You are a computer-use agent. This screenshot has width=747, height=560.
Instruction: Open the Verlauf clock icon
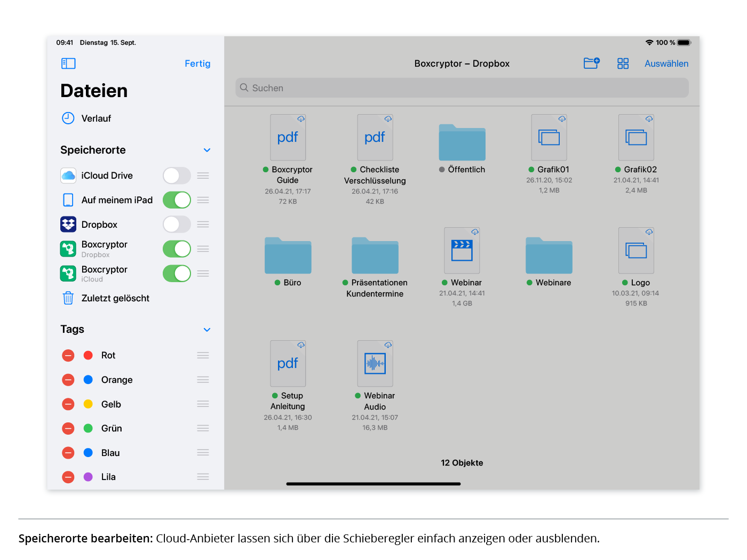(x=68, y=118)
